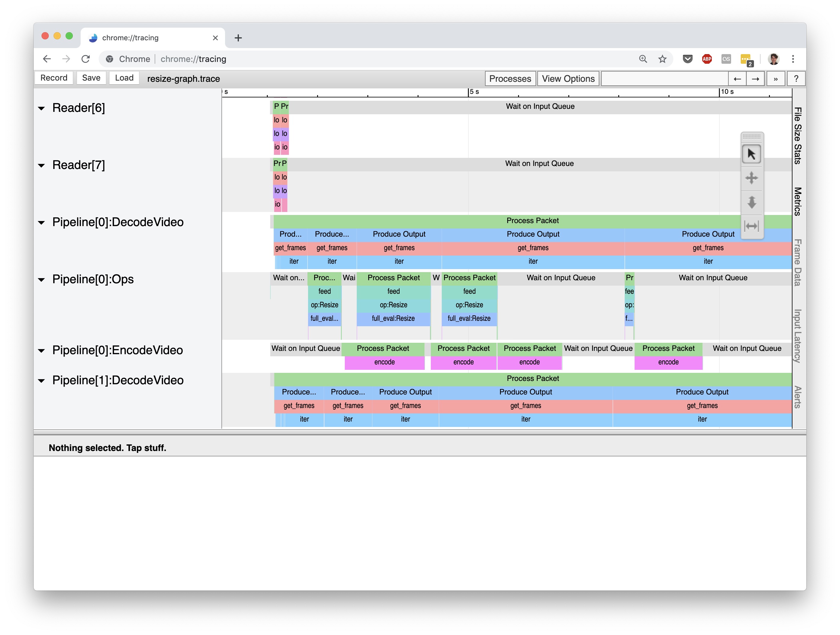Collapse the Reader[7] track

tap(42, 165)
